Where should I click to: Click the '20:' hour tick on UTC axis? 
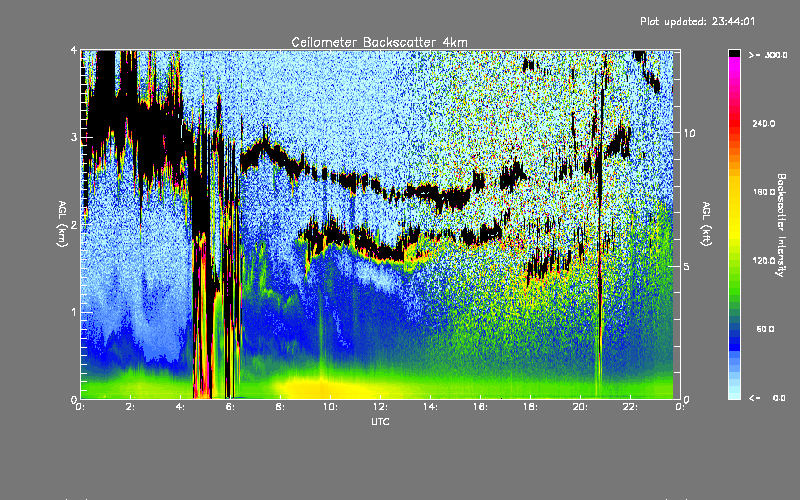(x=580, y=407)
